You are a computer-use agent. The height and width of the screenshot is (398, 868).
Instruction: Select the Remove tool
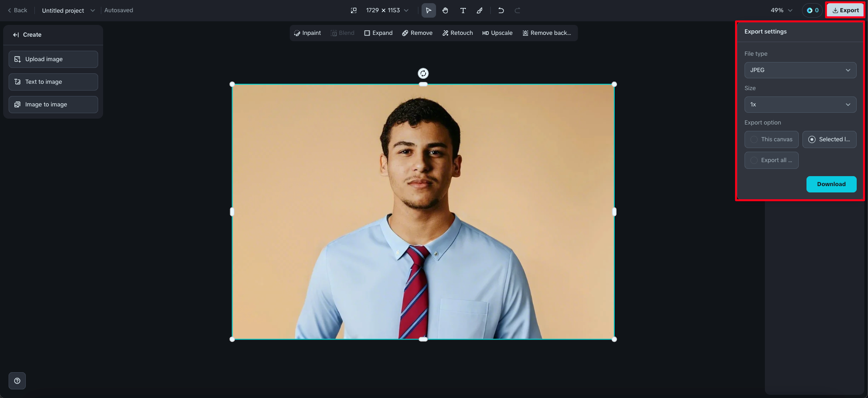417,33
